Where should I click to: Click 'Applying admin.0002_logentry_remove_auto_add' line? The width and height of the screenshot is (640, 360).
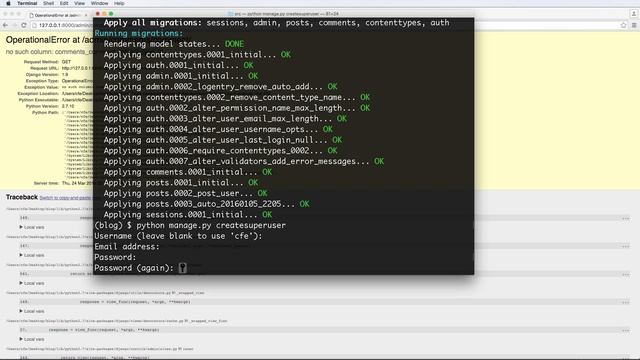(220, 87)
